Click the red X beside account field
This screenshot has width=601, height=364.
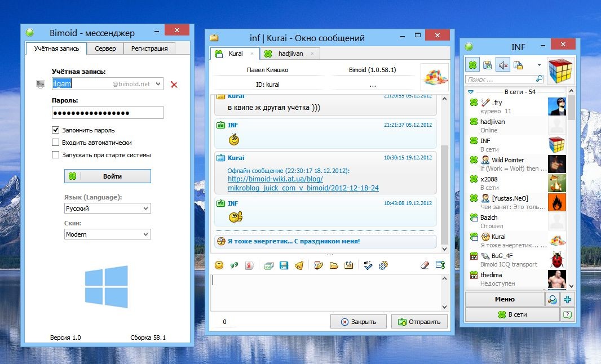point(174,85)
